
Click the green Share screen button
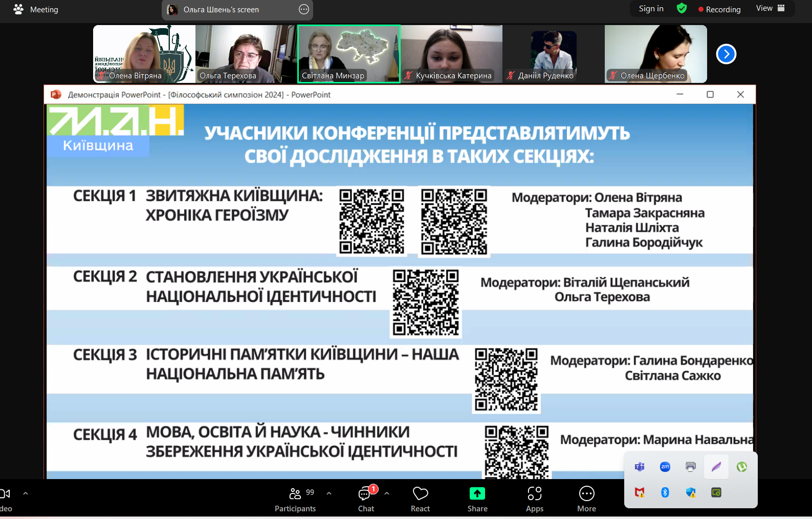click(477, 499)
